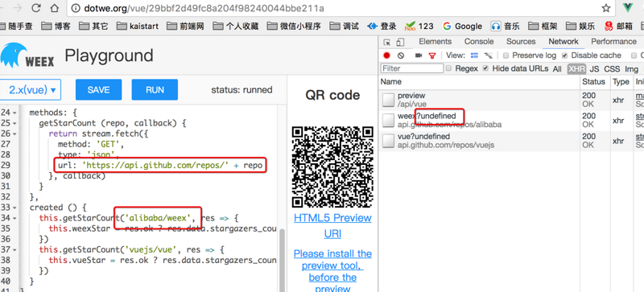This screenshot has width=644, height=292.
Task: Stop recording network log red button
Action: click(386, 56)
